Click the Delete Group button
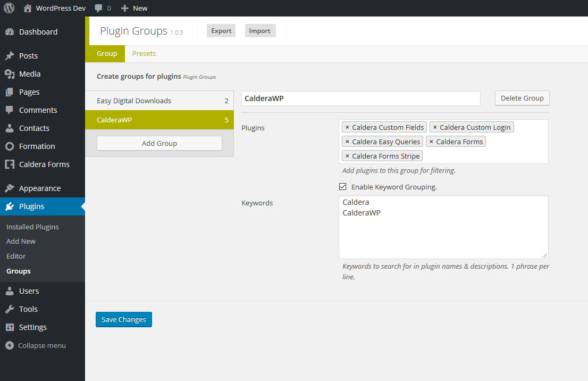This screenshot has width=588, height=381. (x=522, y=98)
